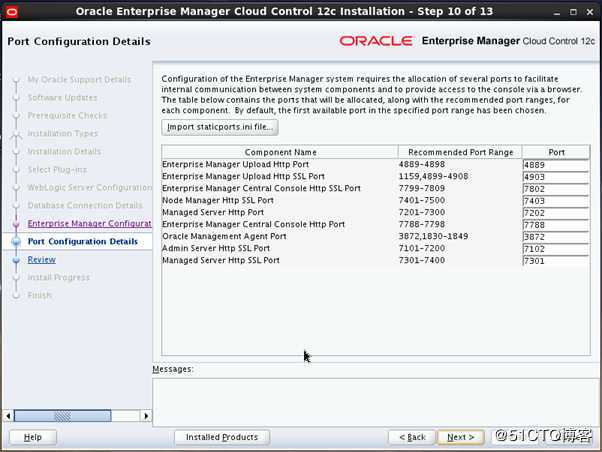Edit Central Console Http Port field 7788
602x452 pixels.
coord(556,225)
